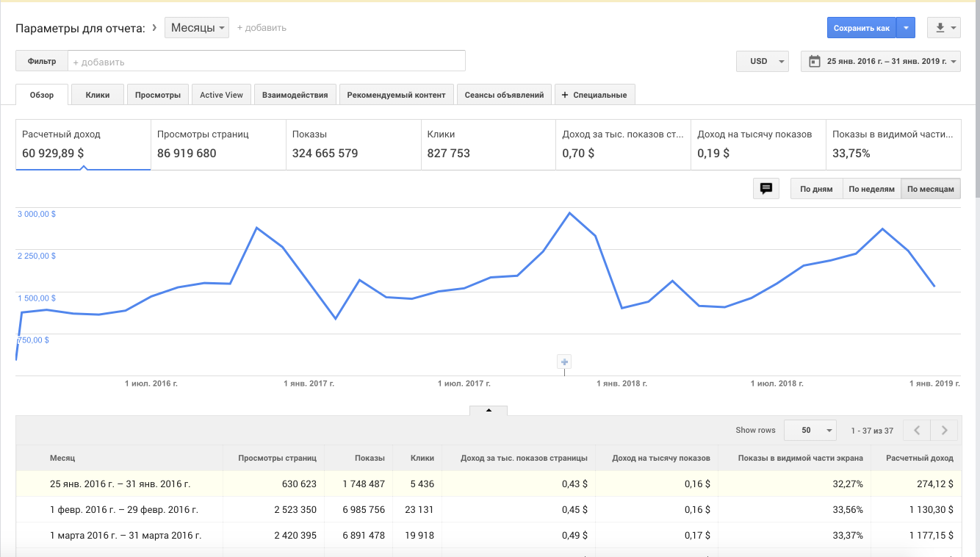Select the 'Расчетный доход' 60 929,89 $ metric card
980x557 pixels.
click(x=84, y=145)
